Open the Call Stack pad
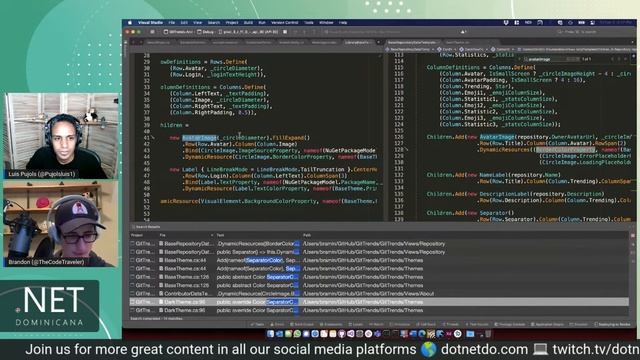 pyautogui.click(x=427, y=324)
